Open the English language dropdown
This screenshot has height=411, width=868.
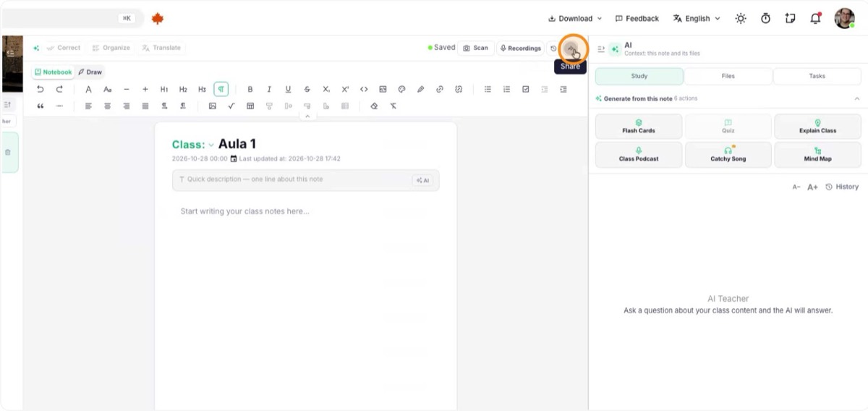[x=697, y=18]
